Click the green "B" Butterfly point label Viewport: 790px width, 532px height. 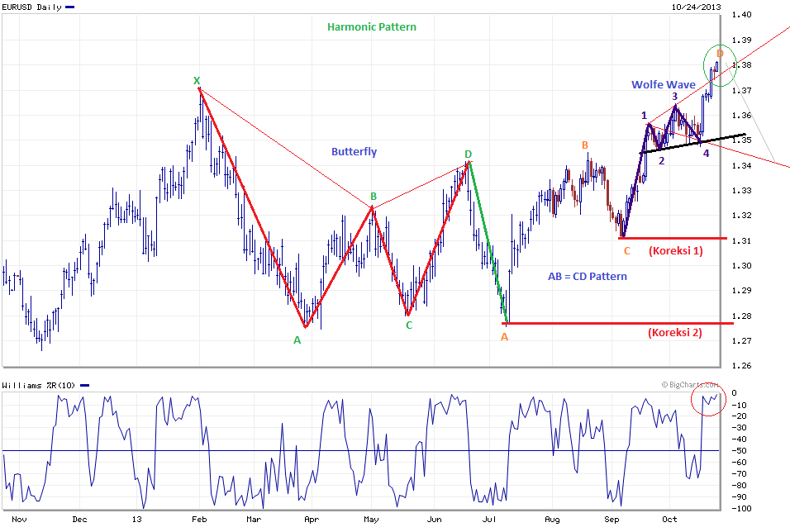point(374,197)
